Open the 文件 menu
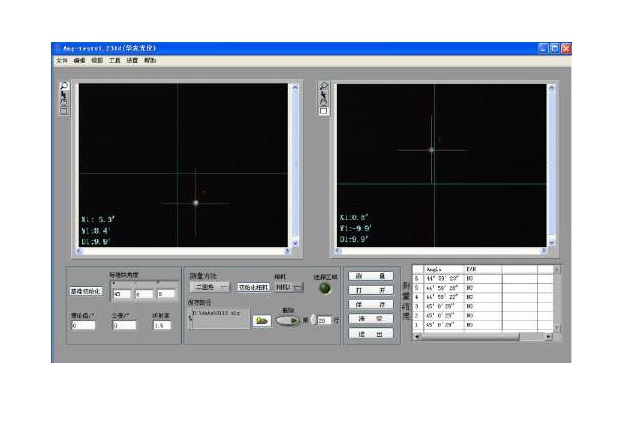The width and height of the screenshot is (629, 421). point(62,61)
